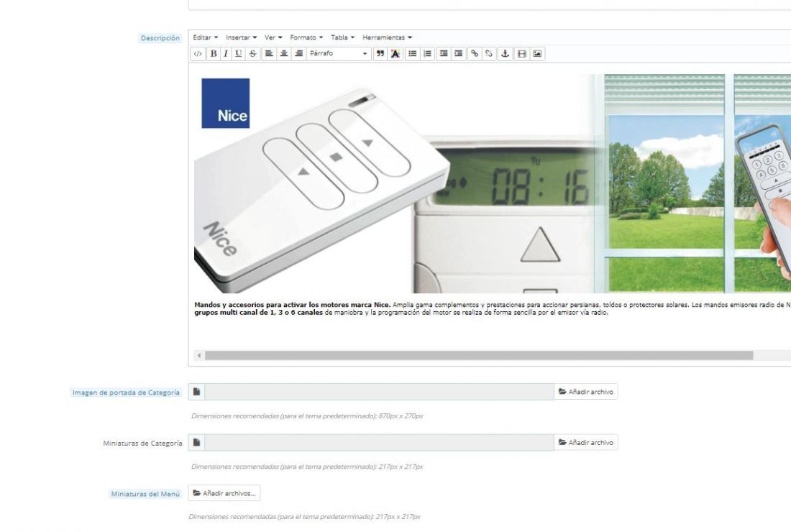Insert a numbered list
Viewport: 791px width, 532px height.
pyautogui.click(x=427, y=53)
